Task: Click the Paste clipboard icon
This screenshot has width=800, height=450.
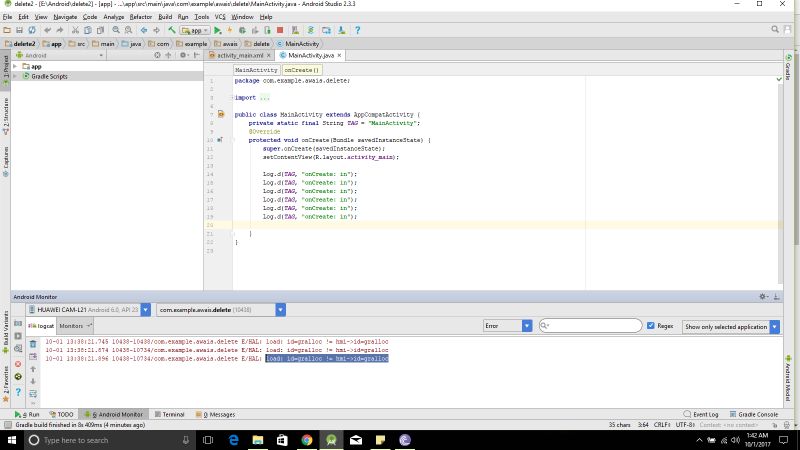Action: click(x=101, y=30)
